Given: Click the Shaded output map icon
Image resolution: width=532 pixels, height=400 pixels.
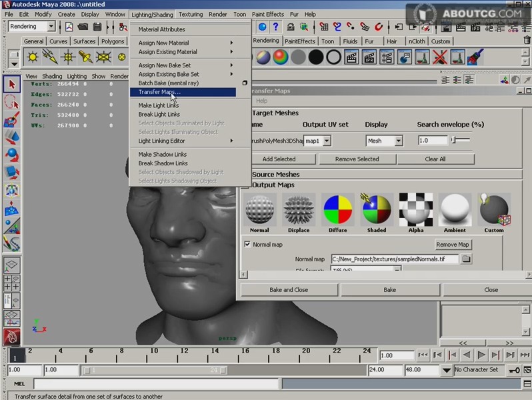Looking at the screenshot, I should [x=377, y=210].
